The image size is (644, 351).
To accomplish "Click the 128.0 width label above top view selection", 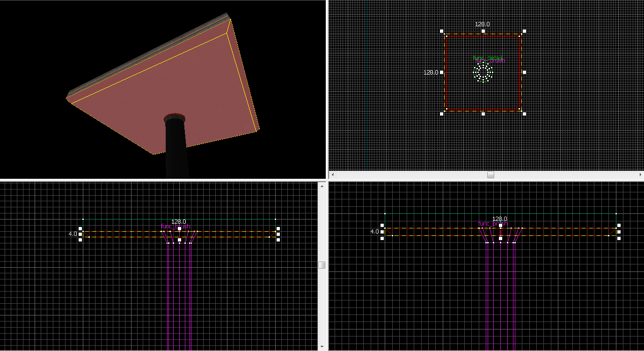I will click(483, 24).
